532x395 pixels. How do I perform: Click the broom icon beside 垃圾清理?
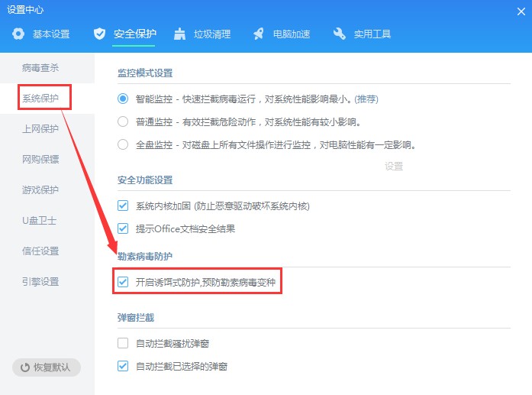[x=179, y=34]
